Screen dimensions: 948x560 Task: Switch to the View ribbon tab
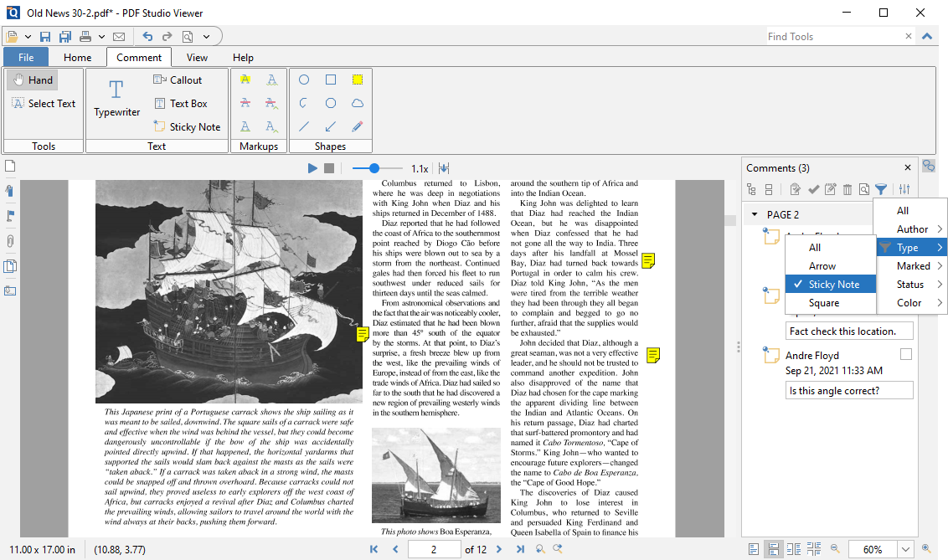[x=197, y=57]
